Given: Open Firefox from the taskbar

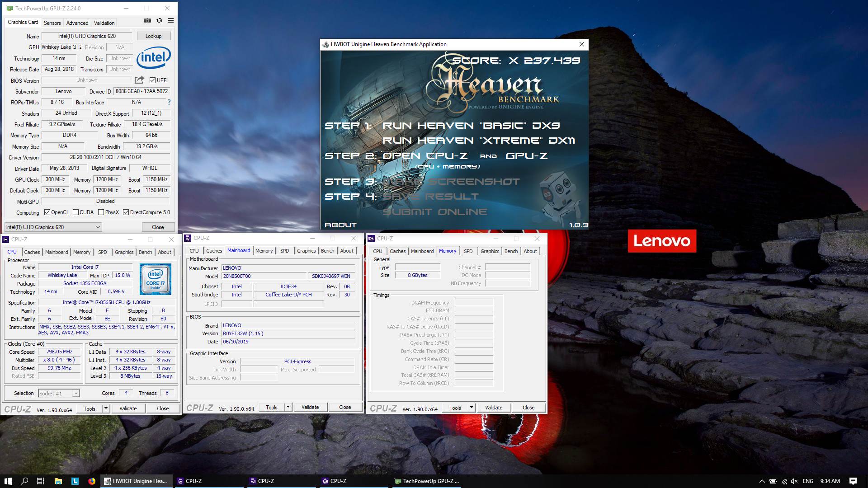Looking at the screenshot, I should (x=92, y=481).
